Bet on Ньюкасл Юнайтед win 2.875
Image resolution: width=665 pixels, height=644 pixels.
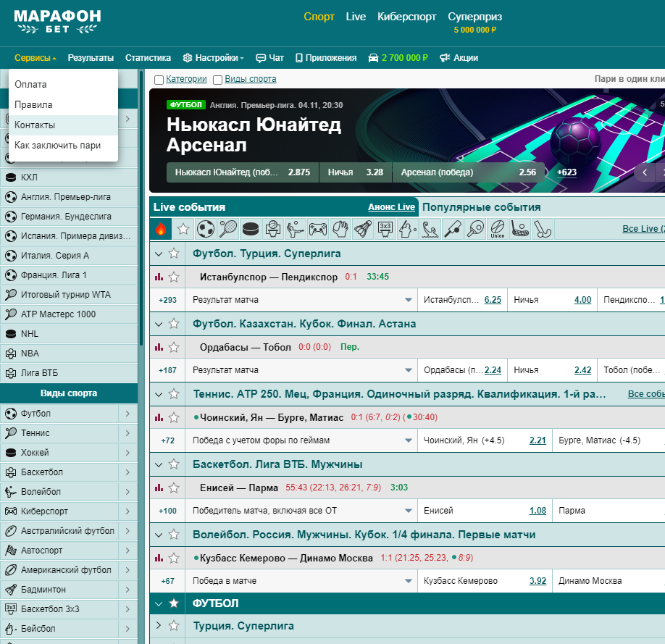(x=243, y=172)
